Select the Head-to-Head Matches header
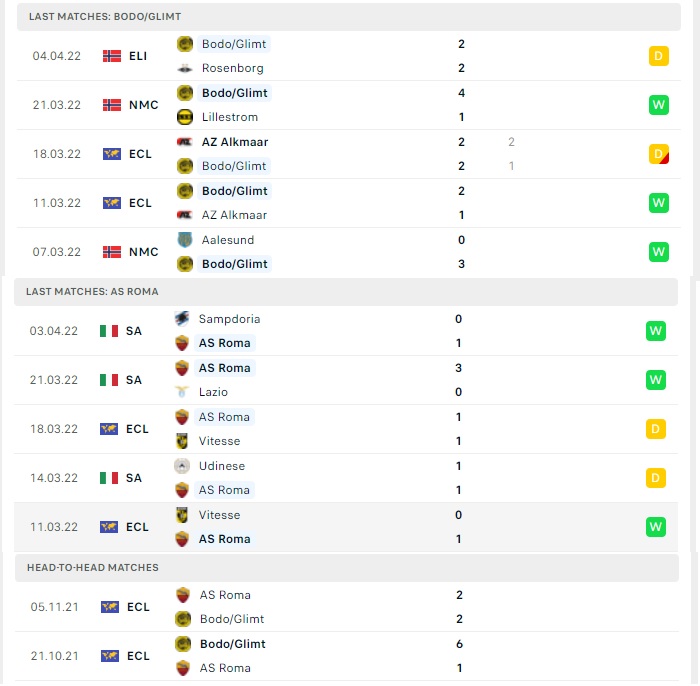 click(347, 568)
